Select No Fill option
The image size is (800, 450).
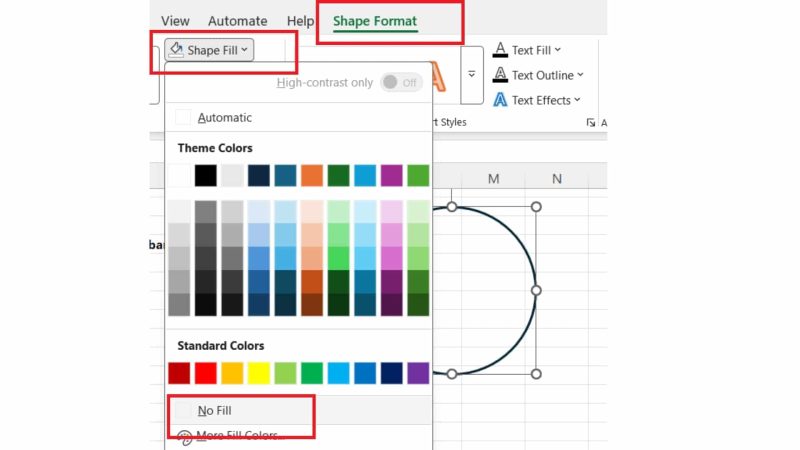[298, 410]
